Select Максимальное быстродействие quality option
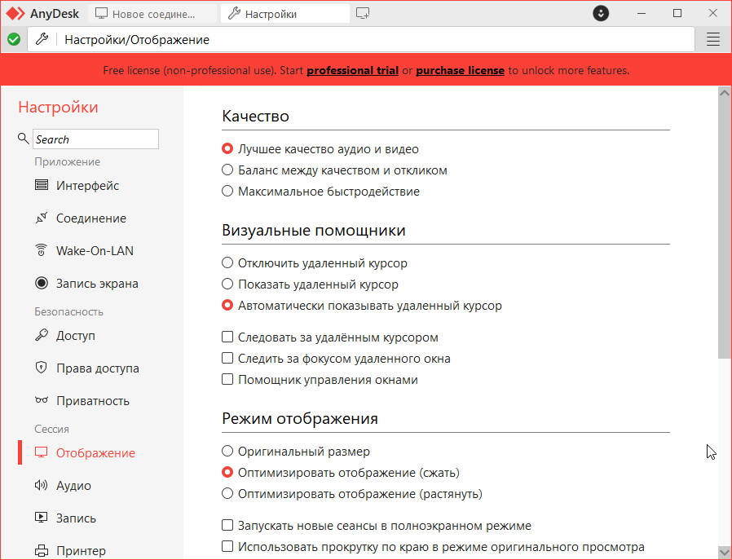732x560 pixels. tap(228, 192)
